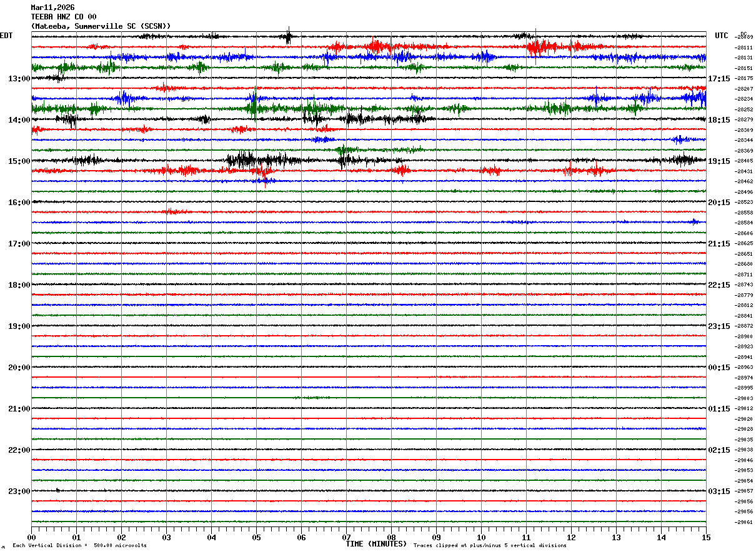Image resolution: width=756 pixels, height=554 pixels.
Task: Click the '20:00' EDT time label
Action: [19, 368]
